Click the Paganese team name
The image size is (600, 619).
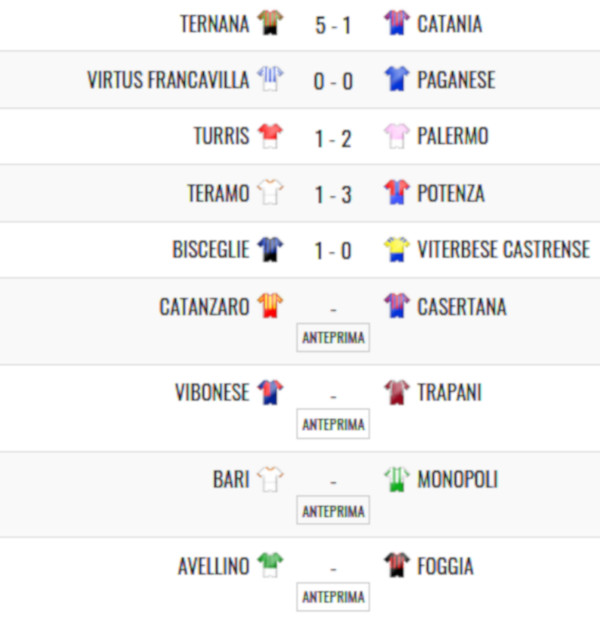pyautogui.click(x=456, y=80)
